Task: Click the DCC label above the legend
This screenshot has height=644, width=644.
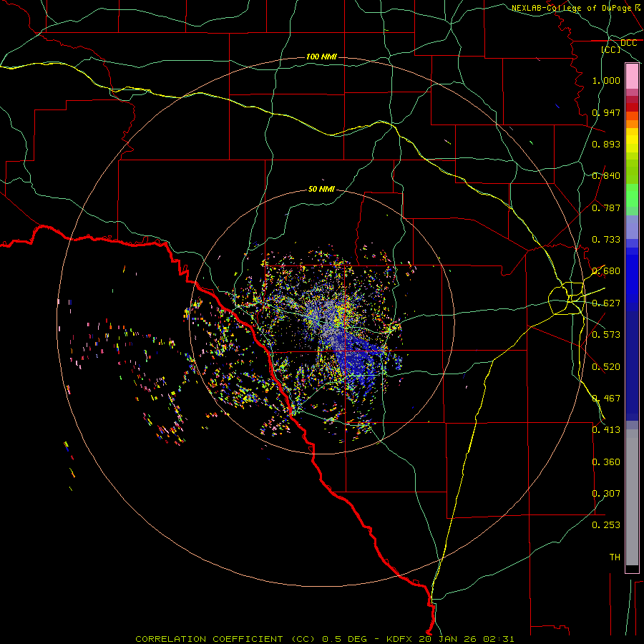Action: 628,43
